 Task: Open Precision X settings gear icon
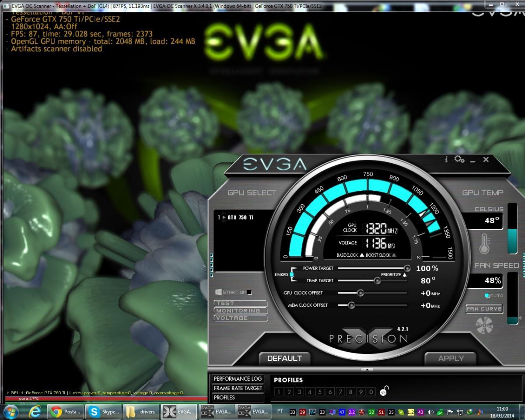(x=459, y=159)
